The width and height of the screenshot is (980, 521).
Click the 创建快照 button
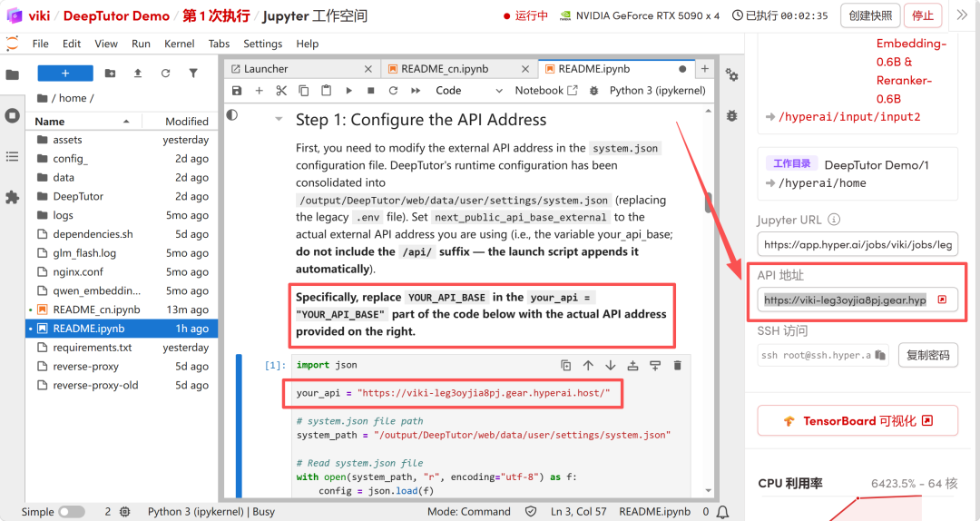pos(870,15)
